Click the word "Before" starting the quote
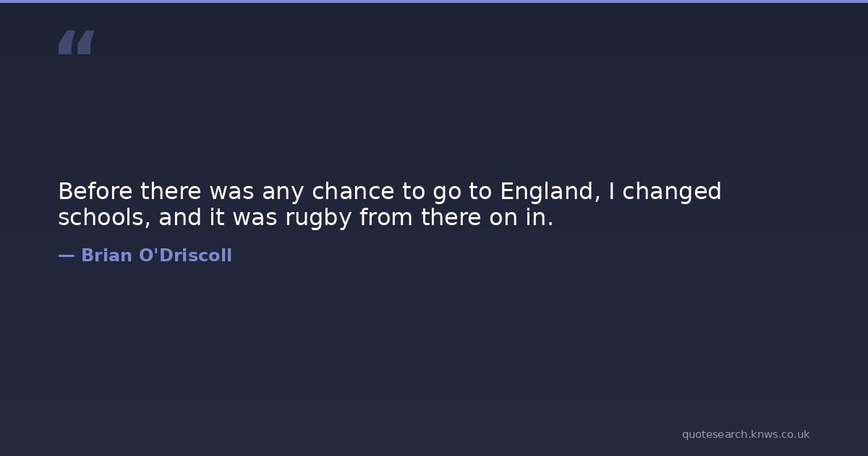Image resolution: width=868 pixels, height=456 pixels. (95, 192)
